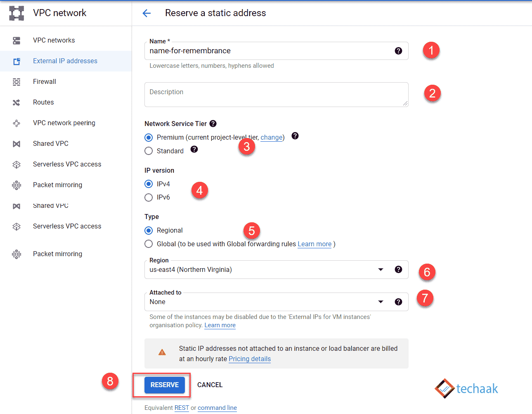The width and height of the screenshot is (532, 414).
Task: Click into the Description text area
Action: point(277,95)
